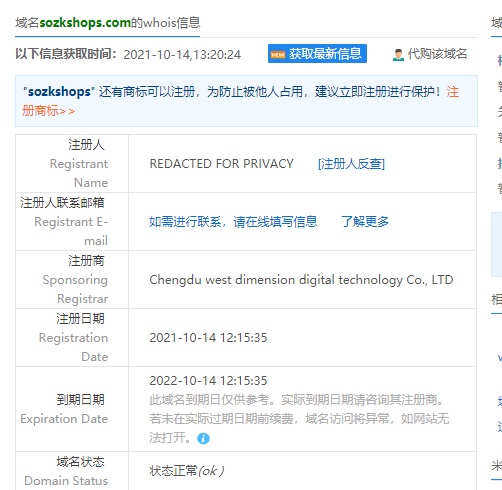The image size is (502, 490).
Task: Select the REDACTED FOR PRIVACY registrant value
Action: coord(221,164)
